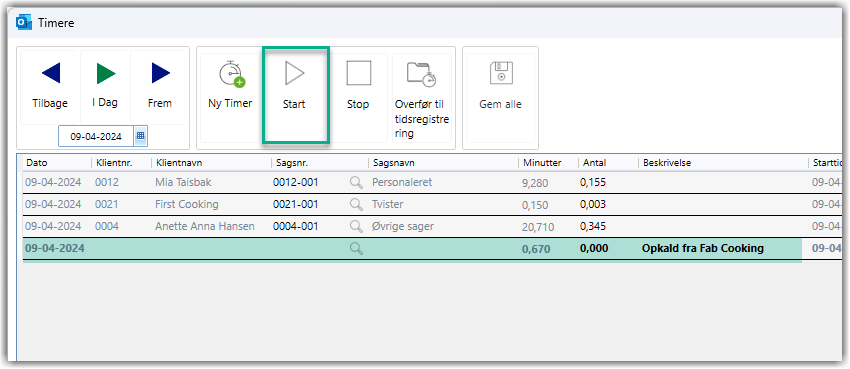This screenshot has width=850, height=369.
Task: Click Overfør til tidsregistrering icon
Action: [x=422, y=74]
